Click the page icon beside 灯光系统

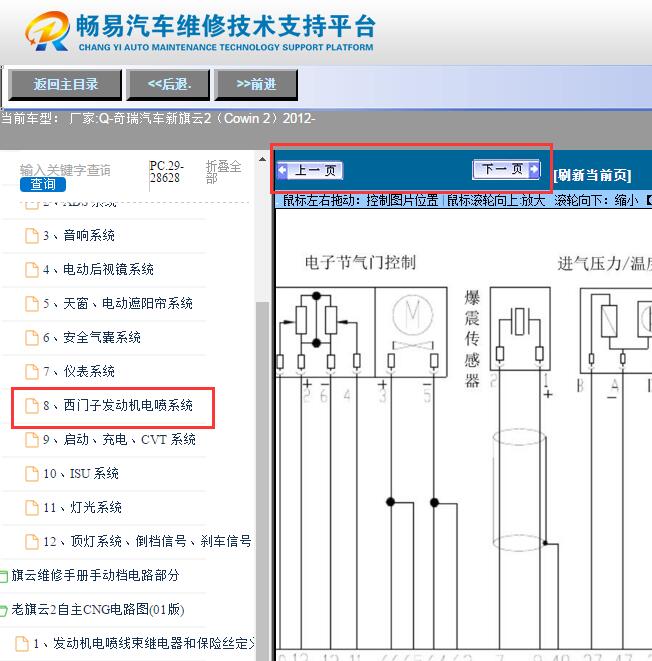32,508
